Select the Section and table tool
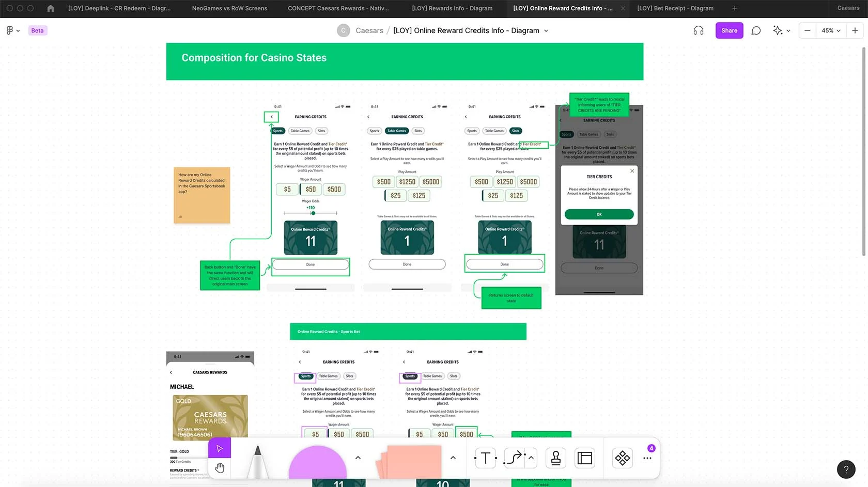Screen dimensions: 868x487 585,458
